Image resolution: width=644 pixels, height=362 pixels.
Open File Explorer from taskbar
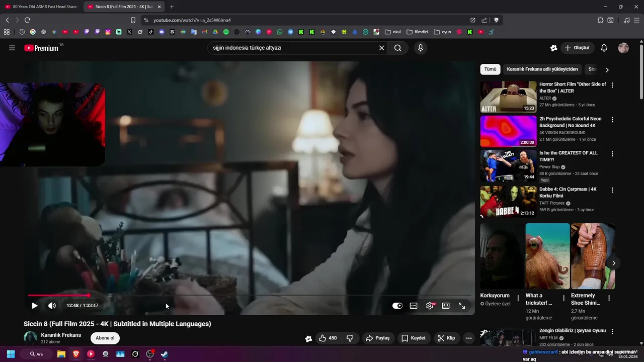61,354
